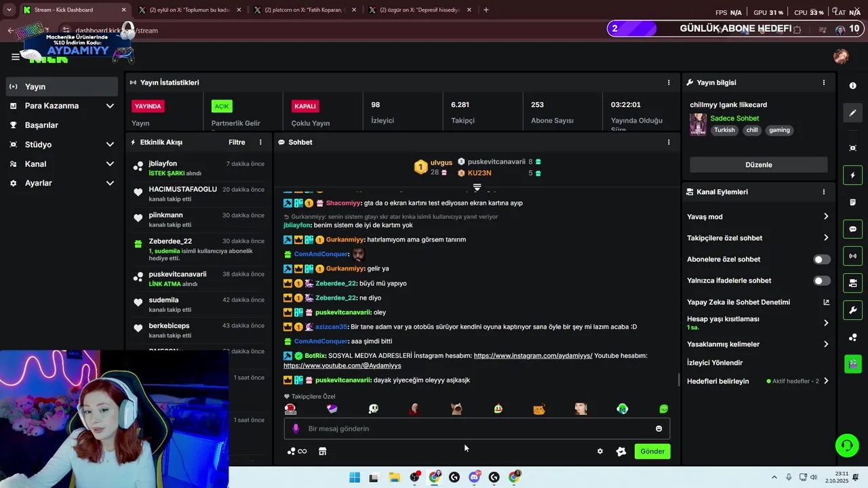Open Sohbet panel three-dot menu
Image resolution: width=868 pixels, height=488 pixels.
pyautogui.click(x=669, y=142)
